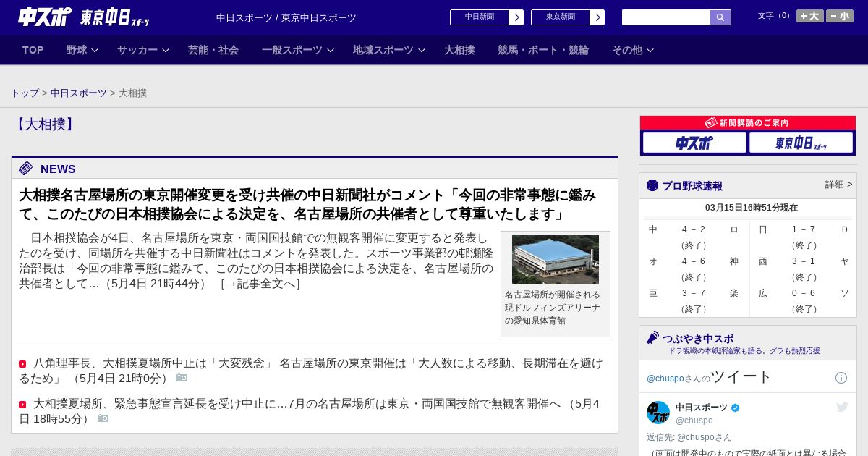This screenshot has height=456, width=868.
Task: Click the 中日新聞 arrow button
Action: tap(516, 17)
